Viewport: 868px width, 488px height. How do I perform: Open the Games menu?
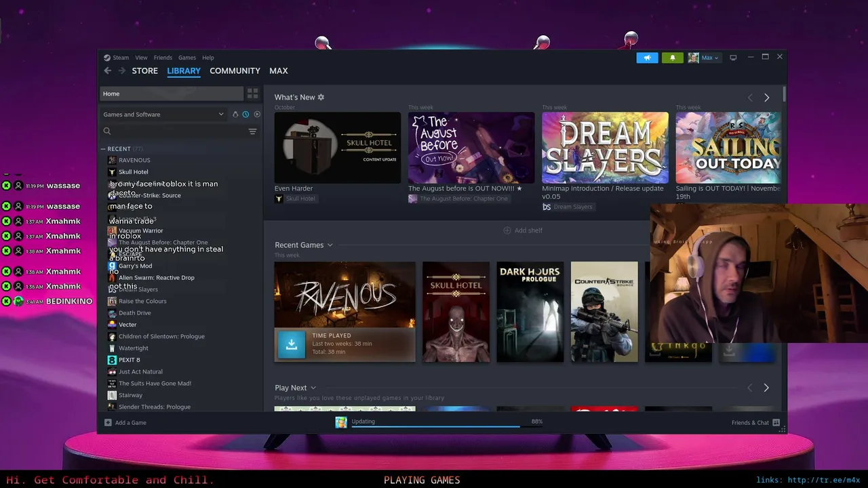point(187,58)
